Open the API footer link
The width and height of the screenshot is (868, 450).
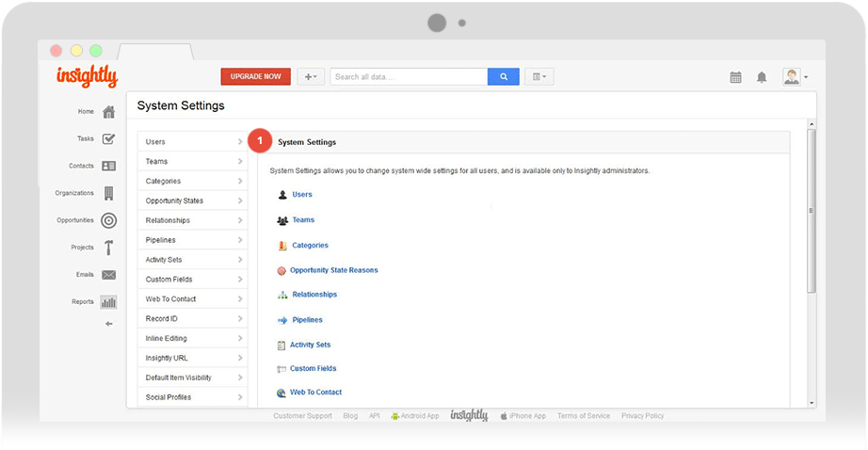point(375,416)
